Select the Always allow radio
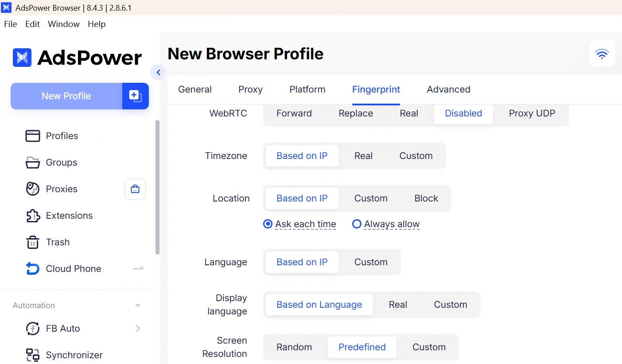The height and width of the screenshot is (364, 622). 357,224
